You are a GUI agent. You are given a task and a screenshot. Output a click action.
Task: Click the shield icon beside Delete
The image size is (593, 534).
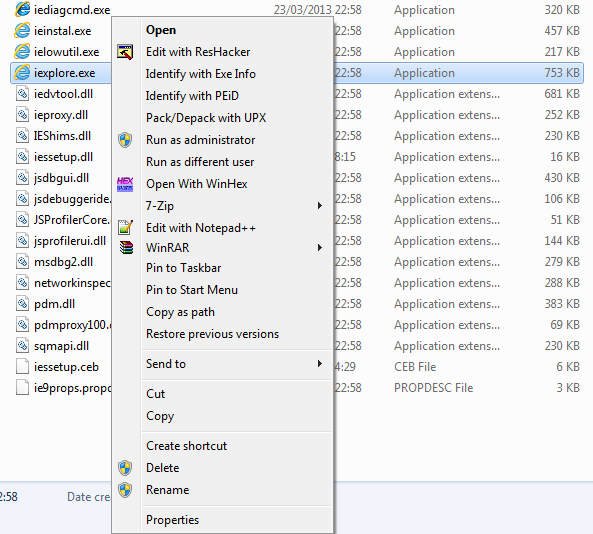click(125, 468)
